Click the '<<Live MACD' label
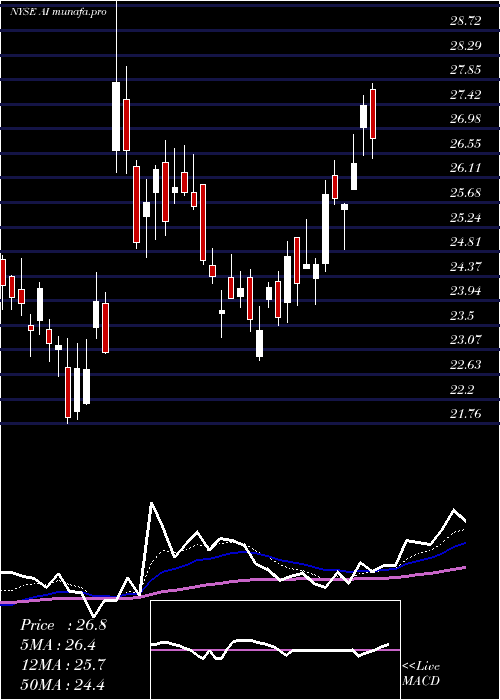 [421, 673]
